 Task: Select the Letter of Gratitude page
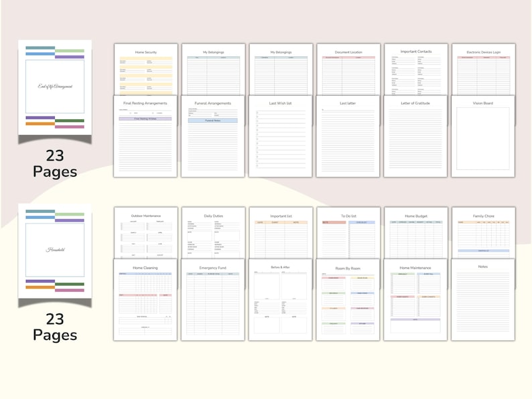tap(415, 137)
